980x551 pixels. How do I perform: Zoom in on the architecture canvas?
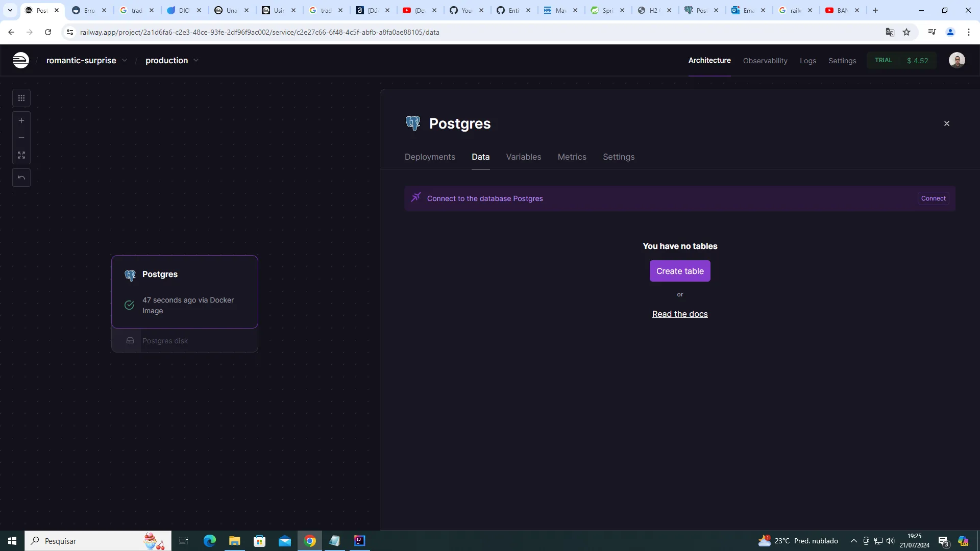point(21,121)
